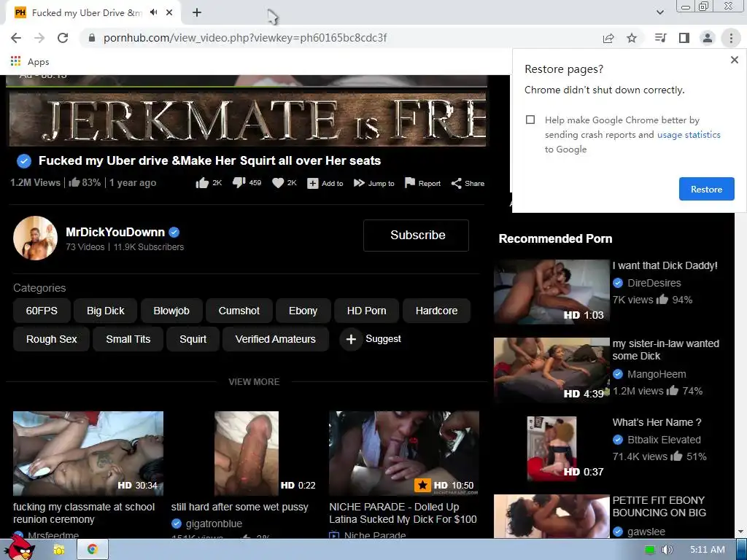This screenshot has width=747, height=560.
Task: Click the share-page icon in the address bar
Action: pos(608,38)
